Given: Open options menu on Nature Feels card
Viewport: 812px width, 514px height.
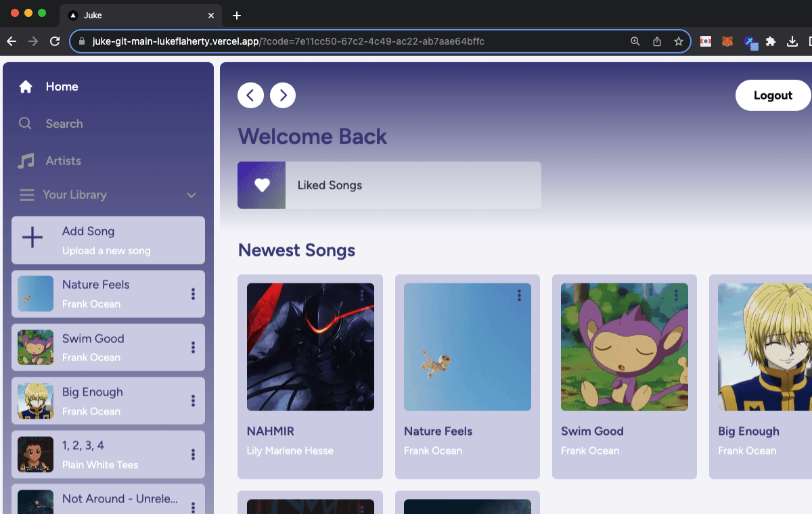Looking at the screenshot, I should (x=519, y=295).
